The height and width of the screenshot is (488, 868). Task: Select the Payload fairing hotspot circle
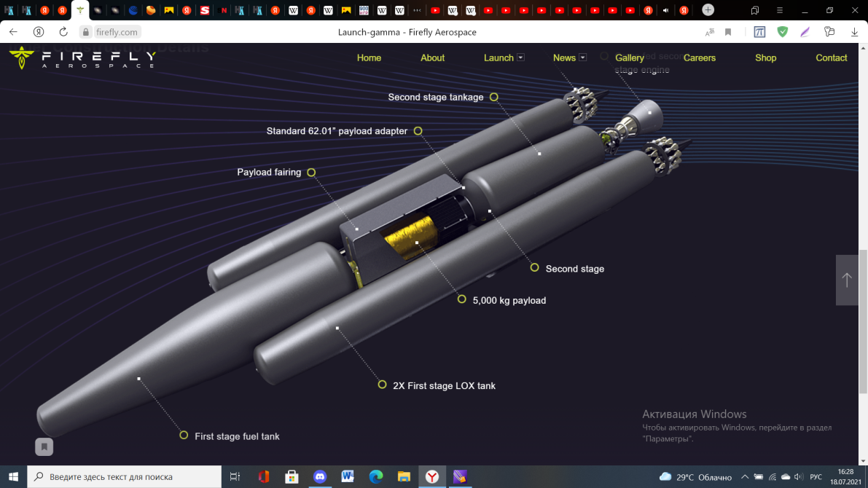coord(311,173)
